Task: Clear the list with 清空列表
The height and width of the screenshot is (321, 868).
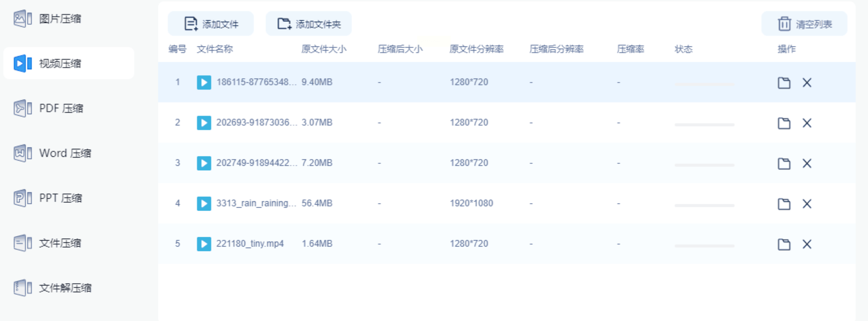Action: 804,24
